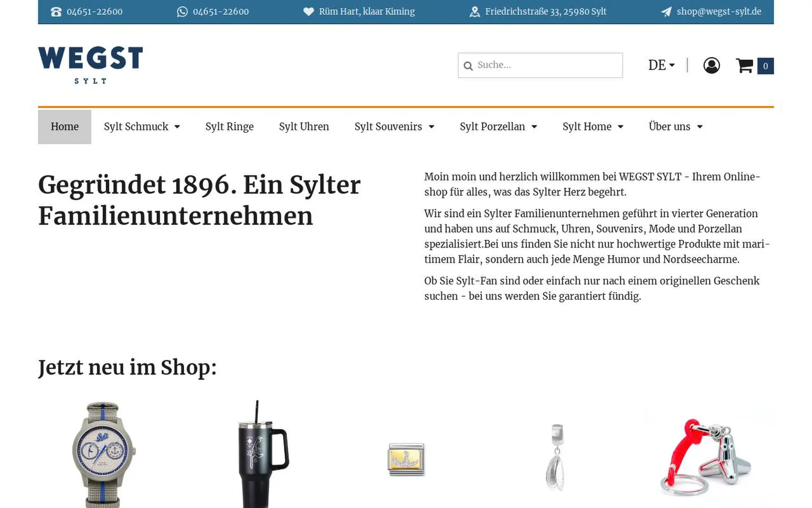Open the gold charm link product image

[406, 460]
